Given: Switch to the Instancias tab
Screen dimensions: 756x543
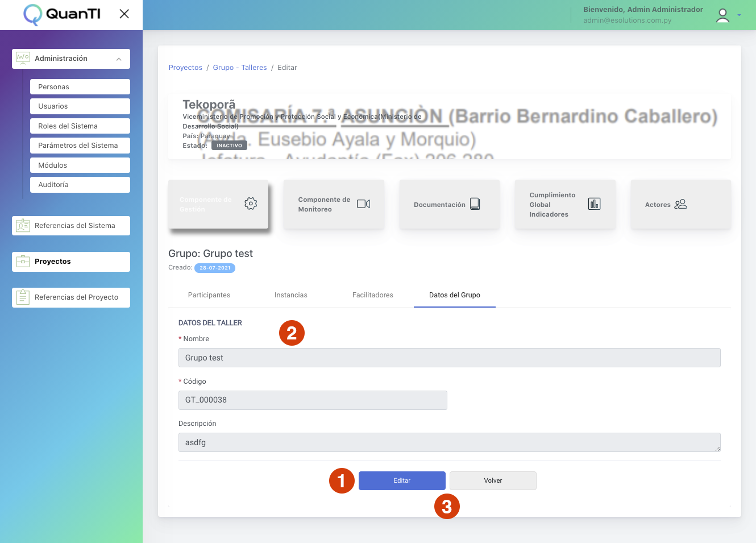Looking at the screenshot, I should [x=291, y=295].
